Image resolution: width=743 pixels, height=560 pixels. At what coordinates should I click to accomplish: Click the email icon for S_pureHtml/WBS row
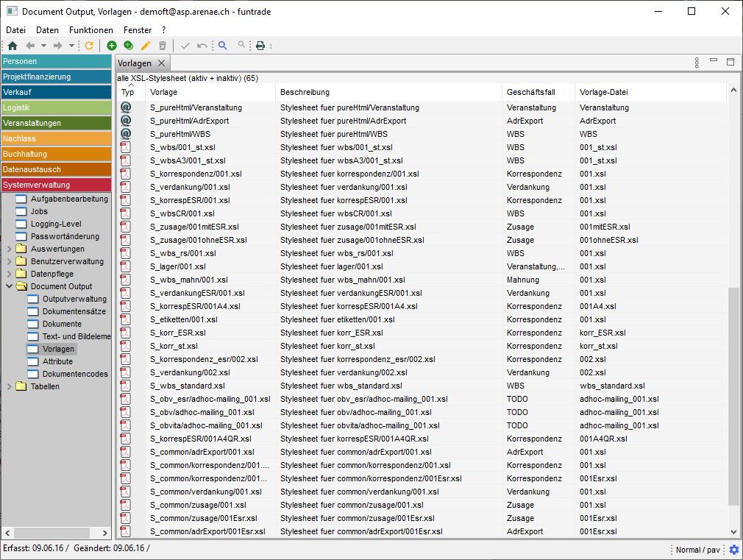pos(126,134)
